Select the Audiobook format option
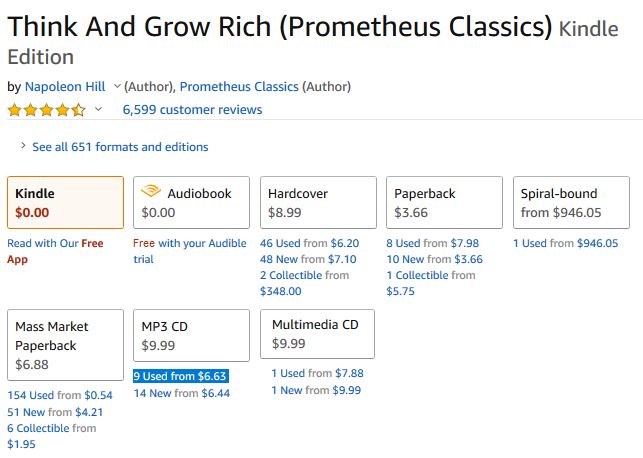 (192, 203)
